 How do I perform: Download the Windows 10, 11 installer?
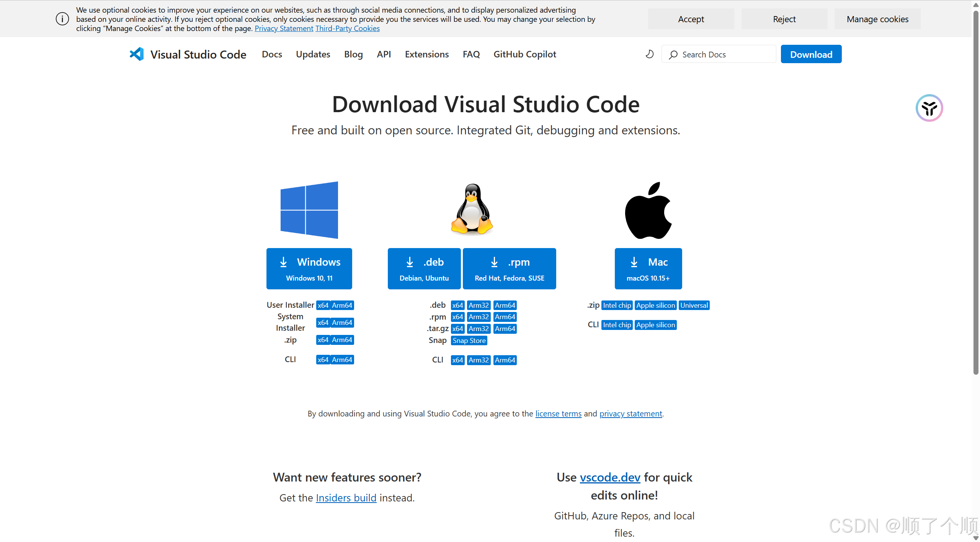309,269
